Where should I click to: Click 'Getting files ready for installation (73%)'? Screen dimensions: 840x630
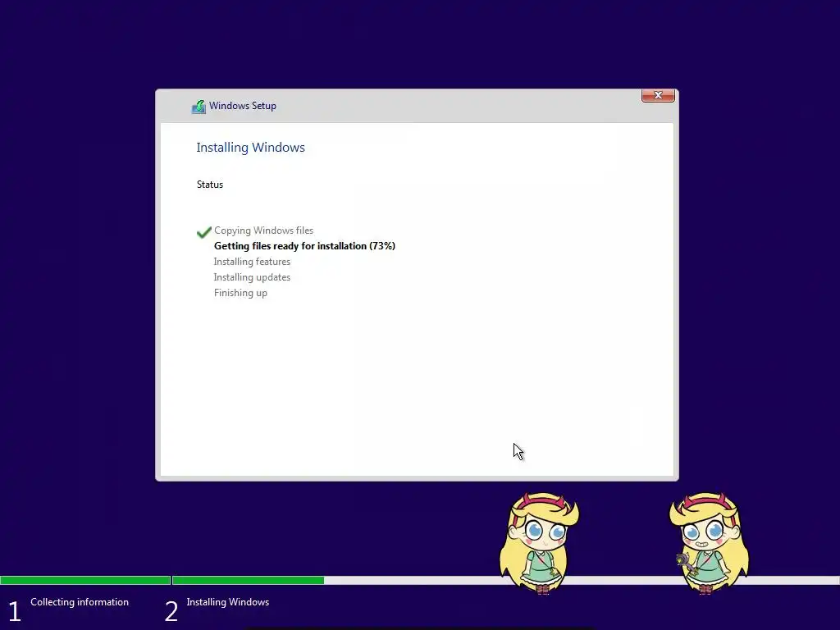click(304, 246)
